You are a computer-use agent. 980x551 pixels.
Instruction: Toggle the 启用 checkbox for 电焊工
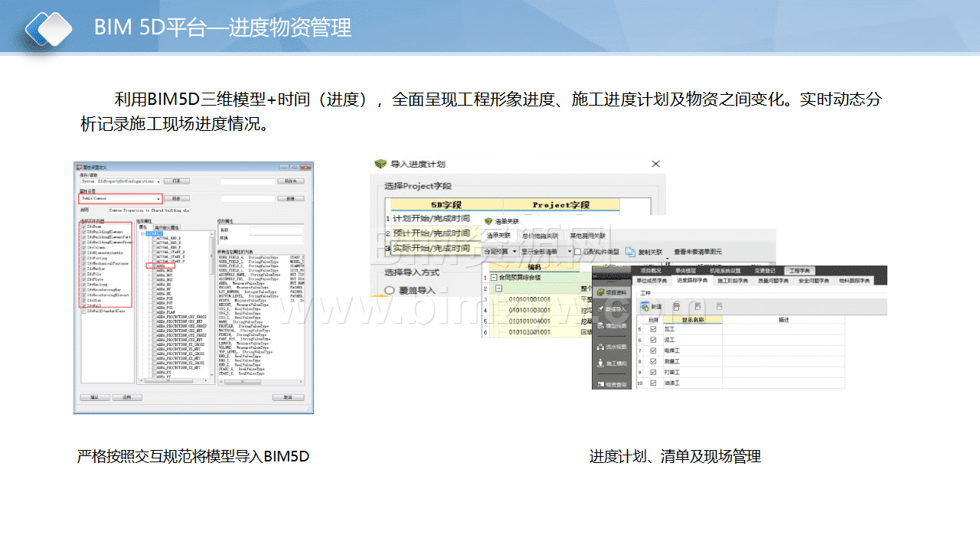(653, 350)
